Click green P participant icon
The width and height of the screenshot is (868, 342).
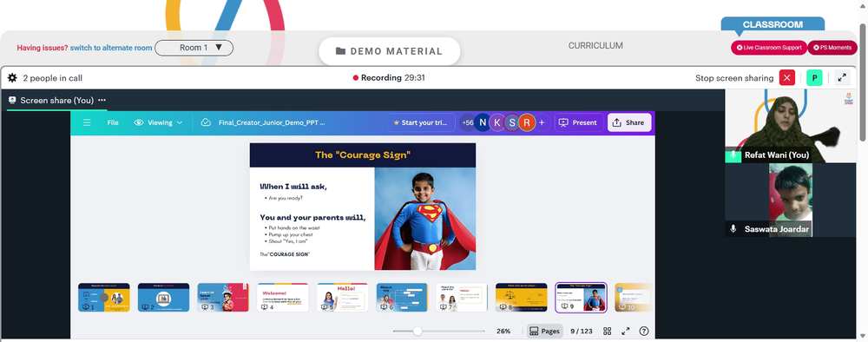click(x=814, y=78)
